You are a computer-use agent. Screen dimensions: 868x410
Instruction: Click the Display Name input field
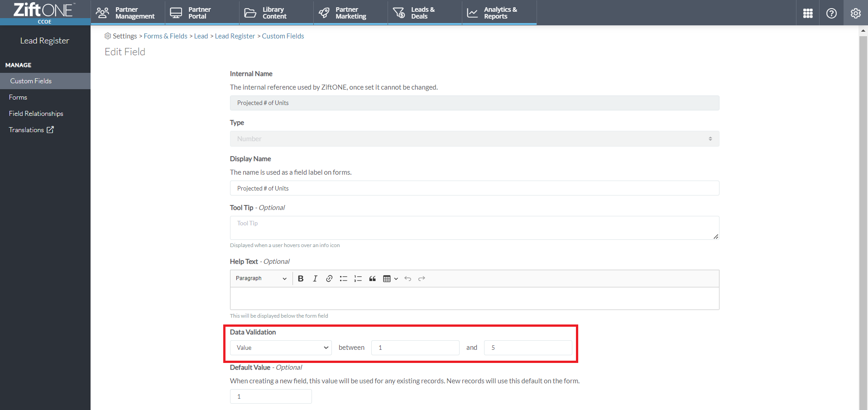click(x=475, y=188)
